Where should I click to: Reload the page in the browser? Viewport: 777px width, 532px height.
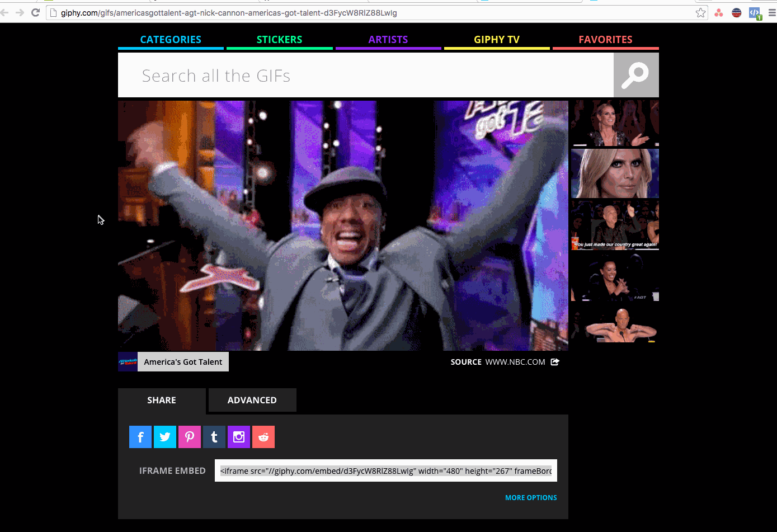(x=36, y=13)
